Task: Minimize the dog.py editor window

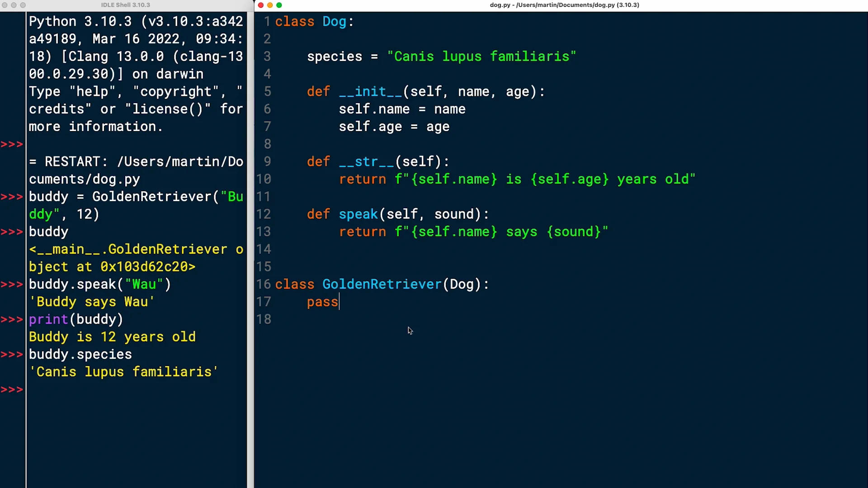Action: 270,5
